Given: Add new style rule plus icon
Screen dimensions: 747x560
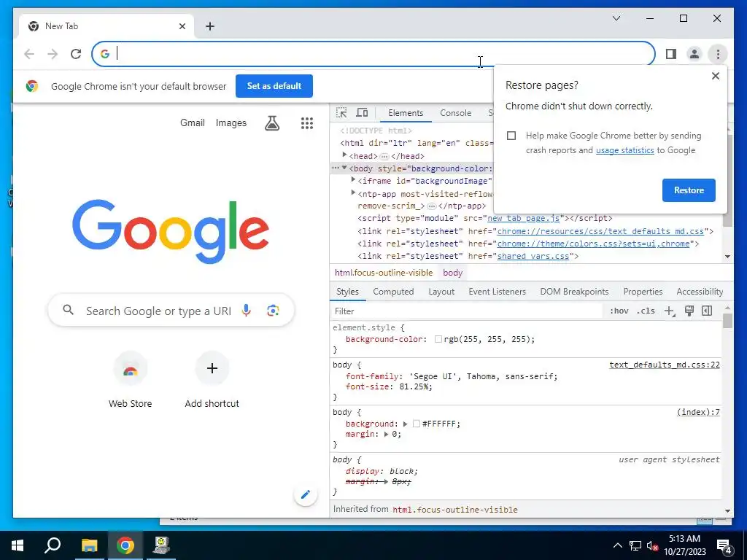Looking at the screenshot, I should click(x=670, y=311).
